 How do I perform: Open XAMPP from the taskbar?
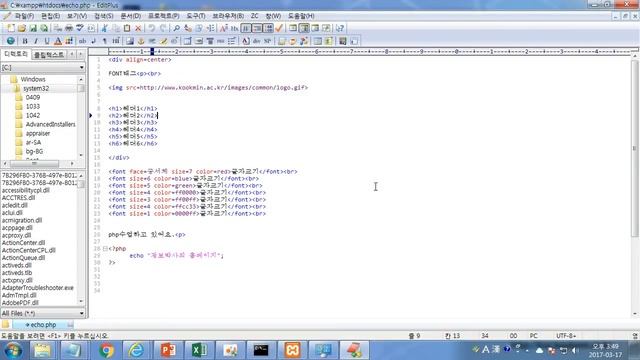[292, 350]
